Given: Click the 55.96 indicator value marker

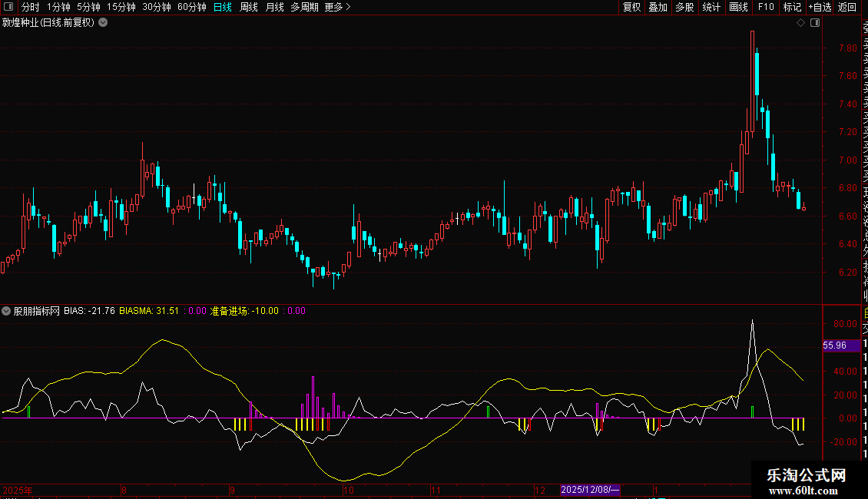Looking at the screenshot, I should click(834, 345).
